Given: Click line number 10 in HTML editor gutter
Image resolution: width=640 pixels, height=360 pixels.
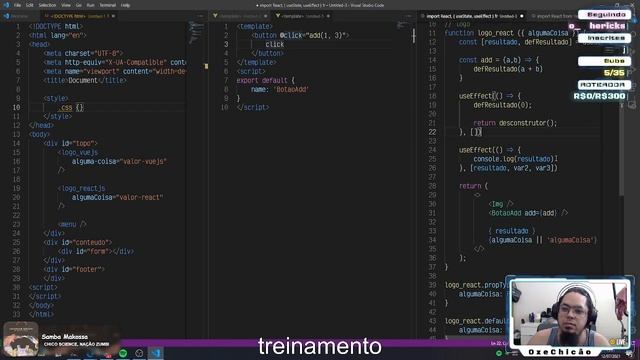Looking at the screenshot, I should (16, 108).
